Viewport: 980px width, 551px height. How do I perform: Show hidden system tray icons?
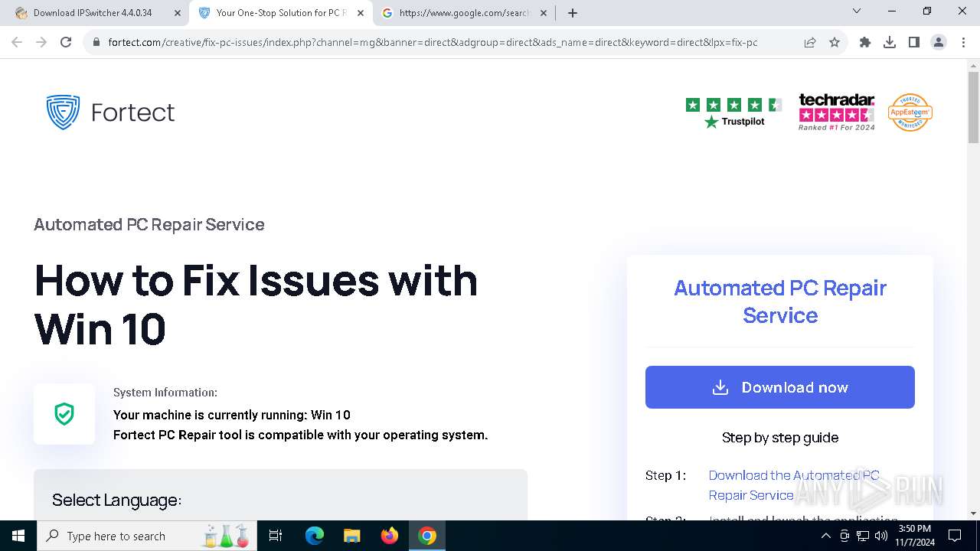[x=826, y=536]
